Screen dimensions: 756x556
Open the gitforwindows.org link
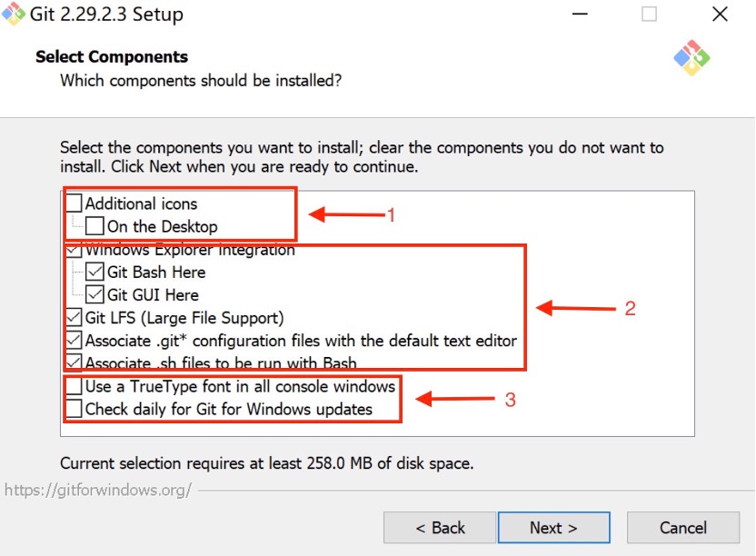click(98, 490)
